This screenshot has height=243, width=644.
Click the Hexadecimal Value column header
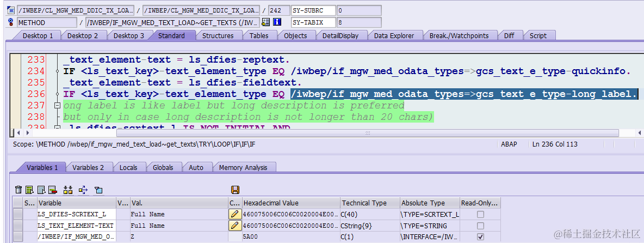tap(291, 203)
